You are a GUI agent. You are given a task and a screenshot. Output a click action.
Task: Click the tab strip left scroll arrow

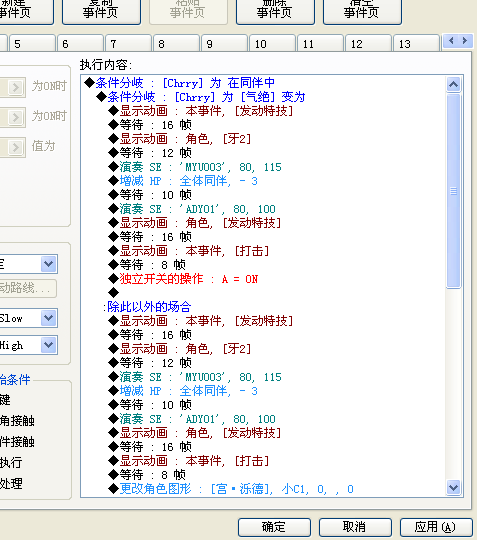coord(451,41)
